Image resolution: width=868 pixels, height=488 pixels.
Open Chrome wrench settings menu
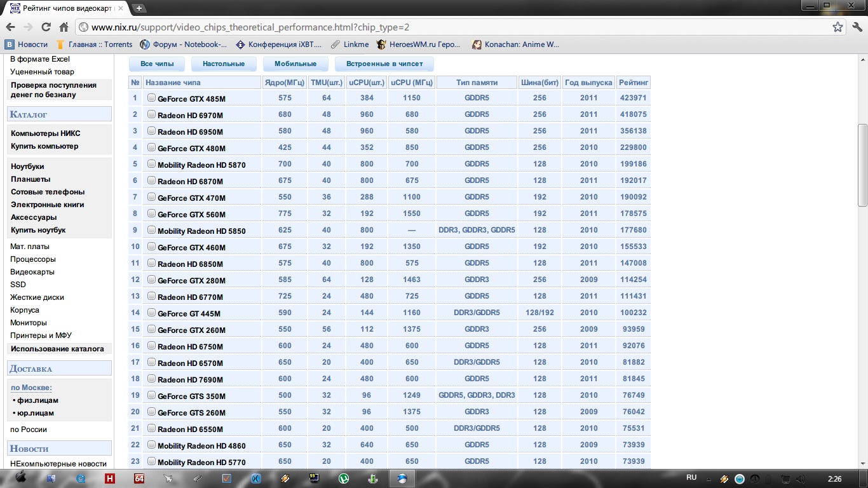click(857, 27)
